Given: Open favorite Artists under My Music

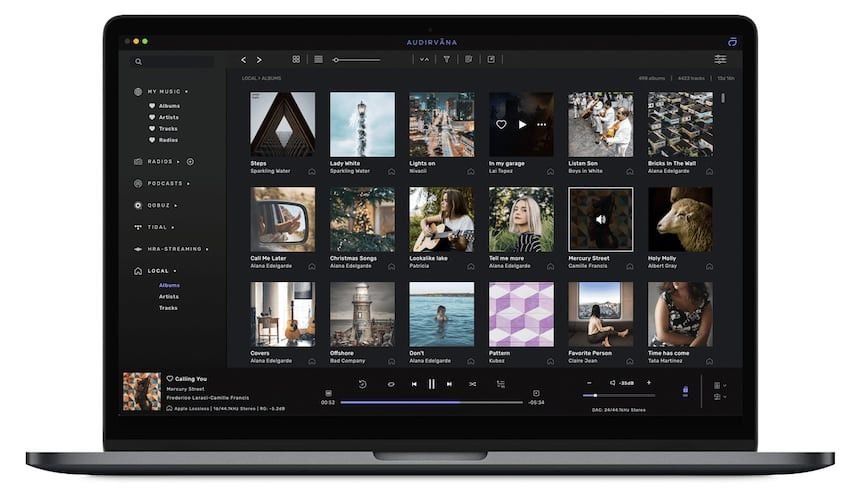Looking at the screenshot, I should (x=168, y=117).
